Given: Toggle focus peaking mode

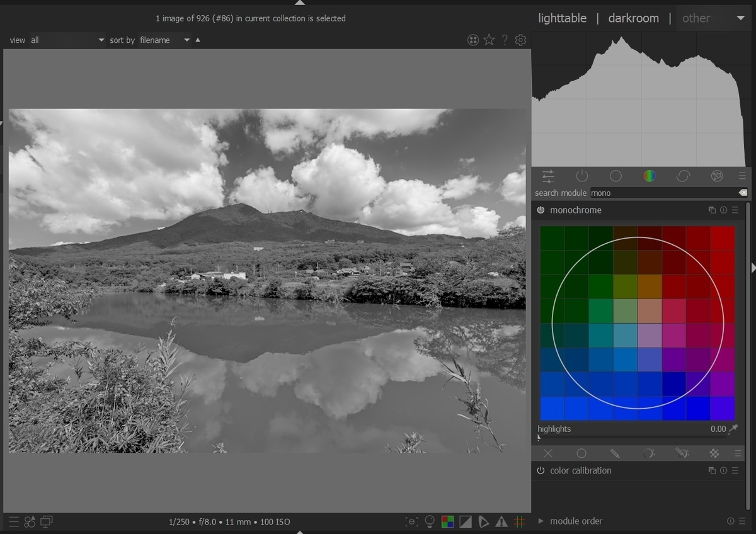Looking at the screenshot, I should click(411, 521).
